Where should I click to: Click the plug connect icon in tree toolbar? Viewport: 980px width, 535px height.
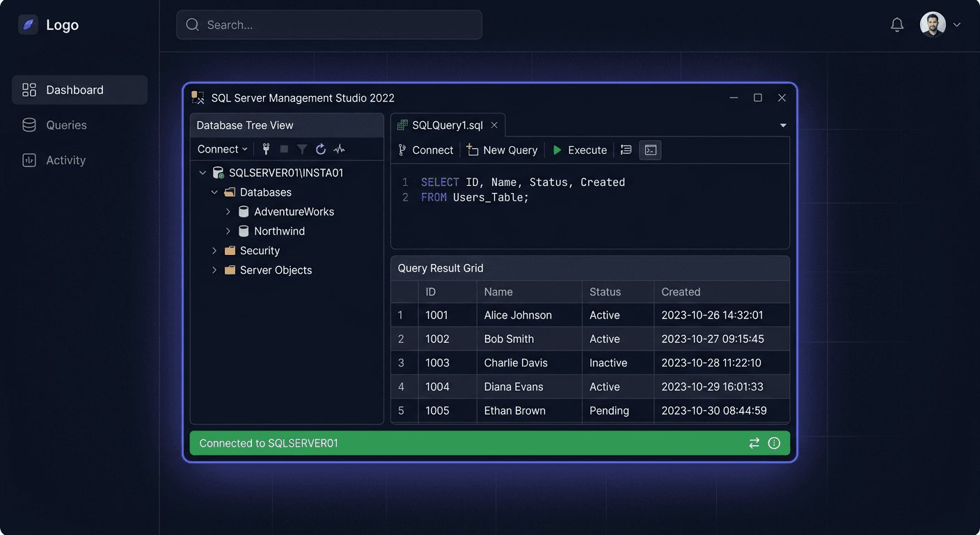[266, 149]
